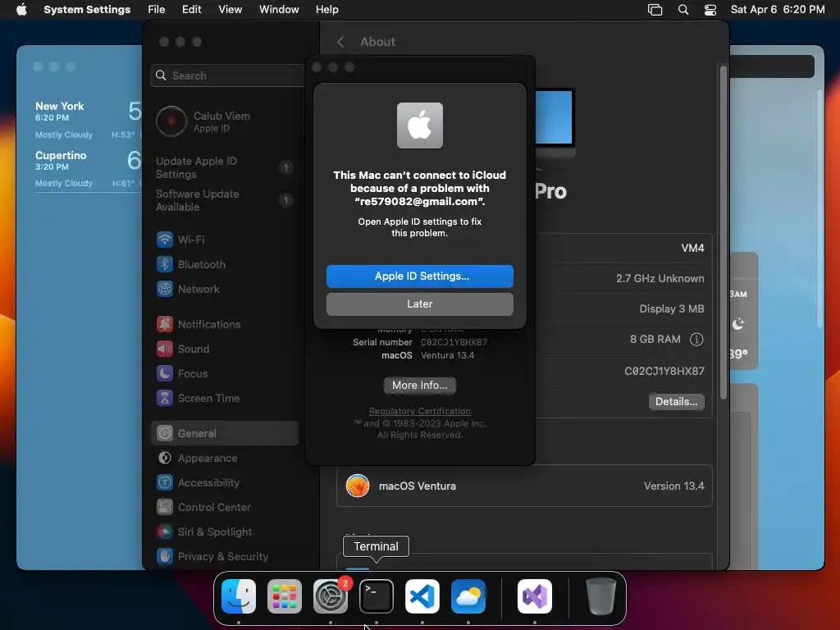Click the Display 3 MB value
Screen dimensions: 840x630
pyautogui.click(x=672, y=309)
